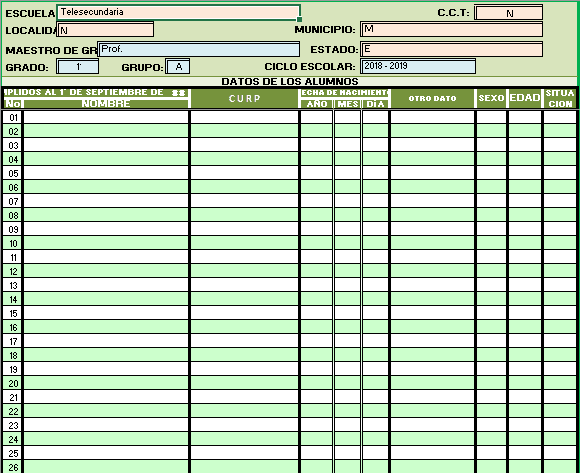
Task: Click the GRADO field showing 1
Action: click(x=78, y=67)
